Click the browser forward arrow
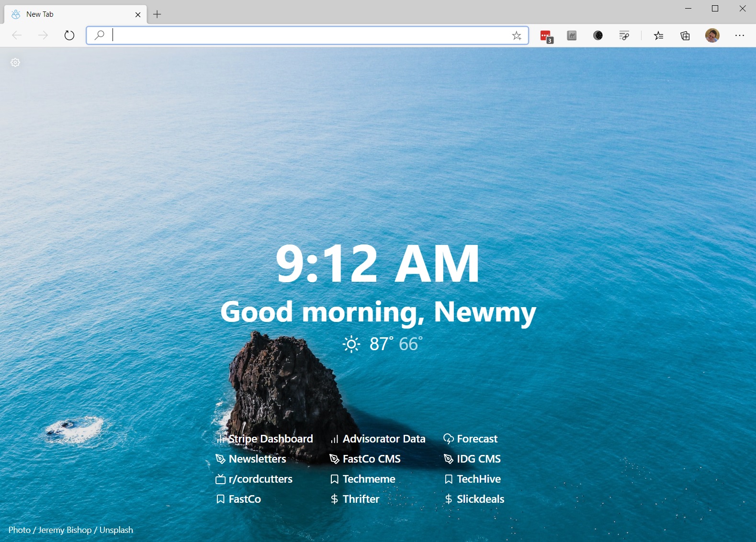The width and height of the screenshot is (756, 542). [43, 35]
